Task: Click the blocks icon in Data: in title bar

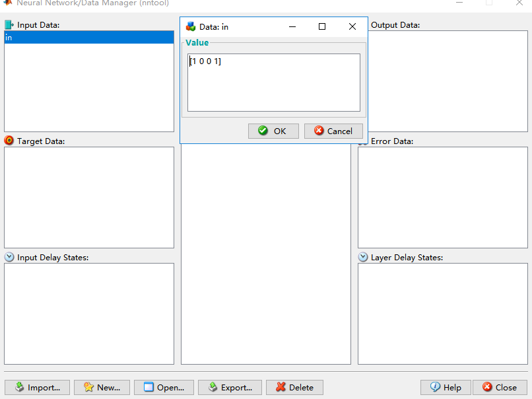Action: (x=192, y=26)
